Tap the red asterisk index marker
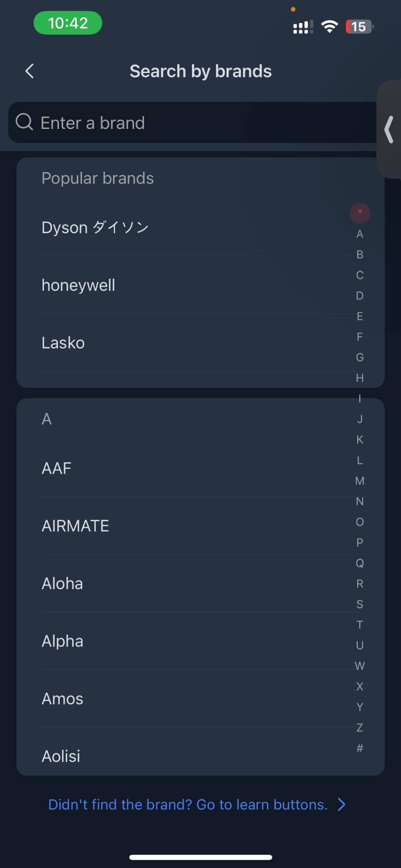 click(360, 213)
